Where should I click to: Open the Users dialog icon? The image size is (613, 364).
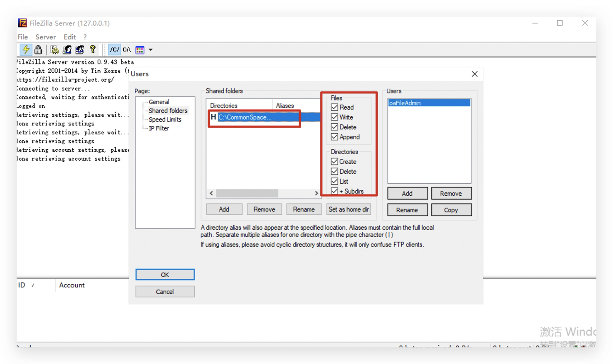coord(67,49)
